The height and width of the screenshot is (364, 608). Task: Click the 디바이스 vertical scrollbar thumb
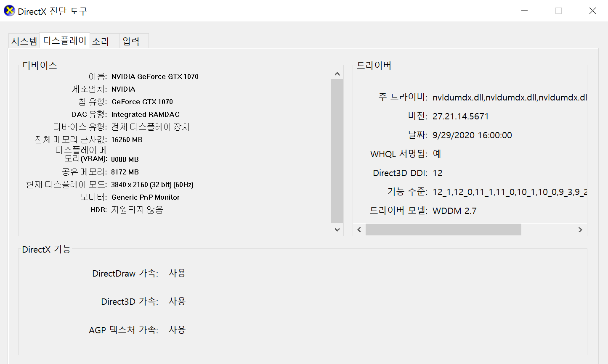click(337, 150)
